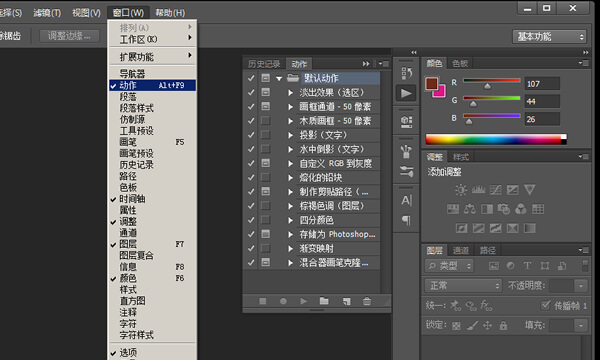Toggle checkmark for 淡出效果（选区） action
Viewport: 600px width, 360px height.
point(251,92)
